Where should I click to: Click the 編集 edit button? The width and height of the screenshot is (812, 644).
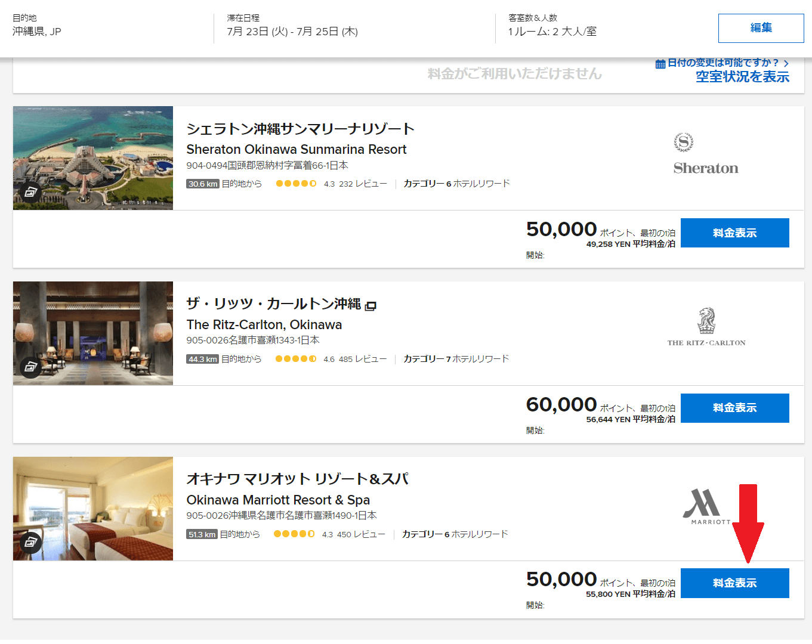pos(761,28)
